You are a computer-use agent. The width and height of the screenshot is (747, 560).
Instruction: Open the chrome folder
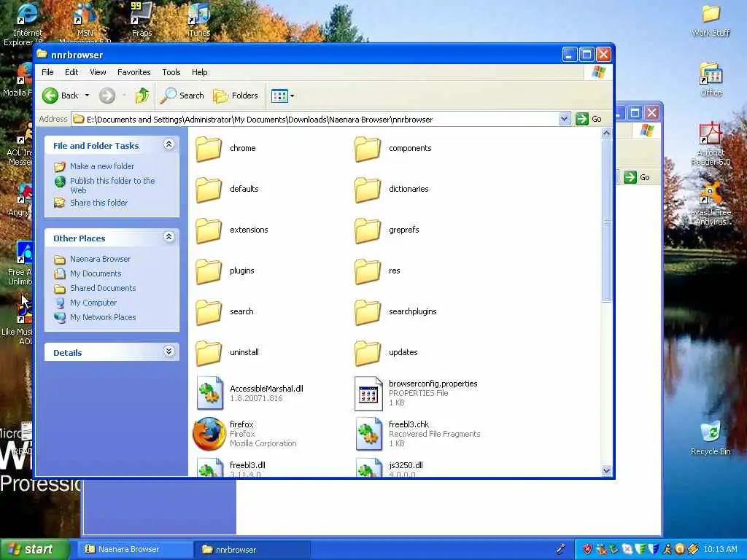(x=225, y=149)
